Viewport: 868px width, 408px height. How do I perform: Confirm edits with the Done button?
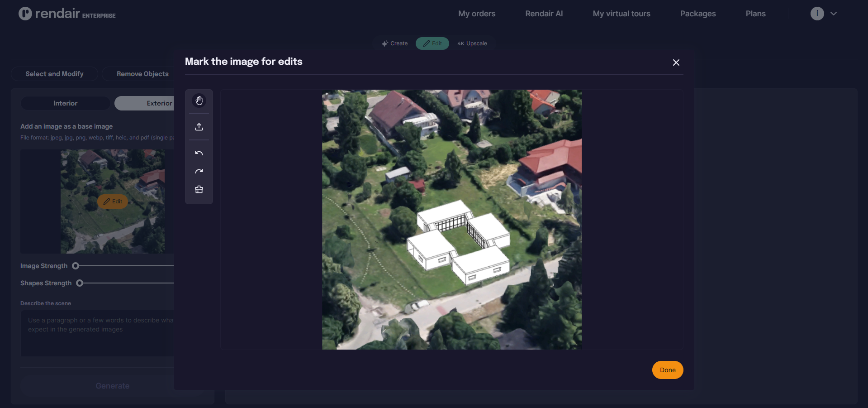click(x=667, y=370)
